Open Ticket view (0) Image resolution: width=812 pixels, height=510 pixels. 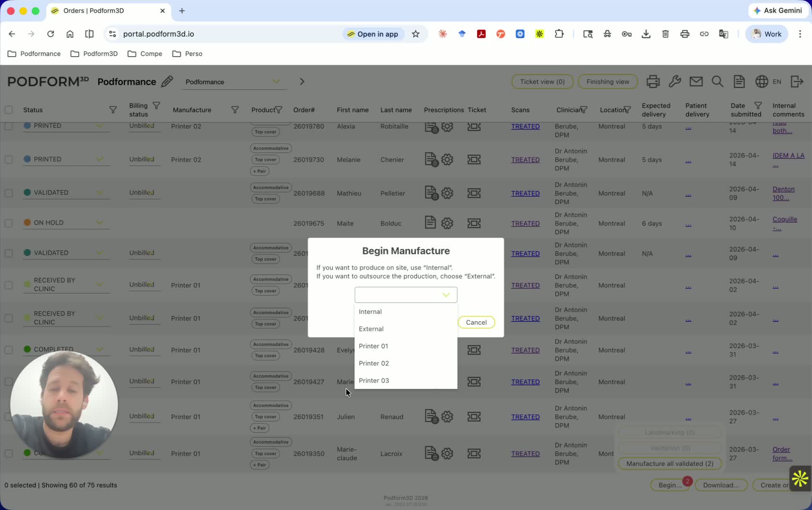[x=542, y=82]
